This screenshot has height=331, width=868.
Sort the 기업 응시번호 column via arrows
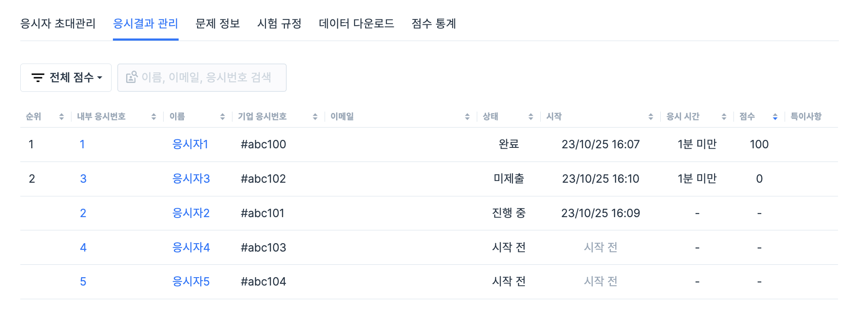click(315, 117)
